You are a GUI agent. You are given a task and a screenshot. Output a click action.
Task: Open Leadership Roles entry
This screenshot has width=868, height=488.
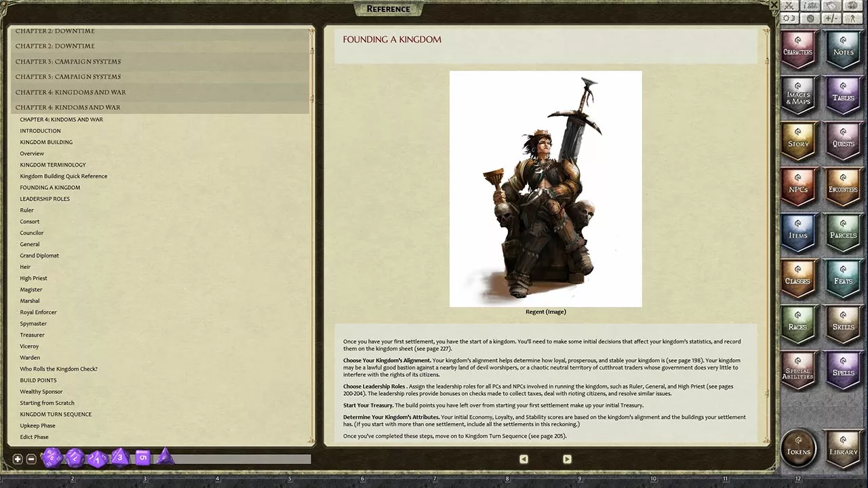pos(45,199)
